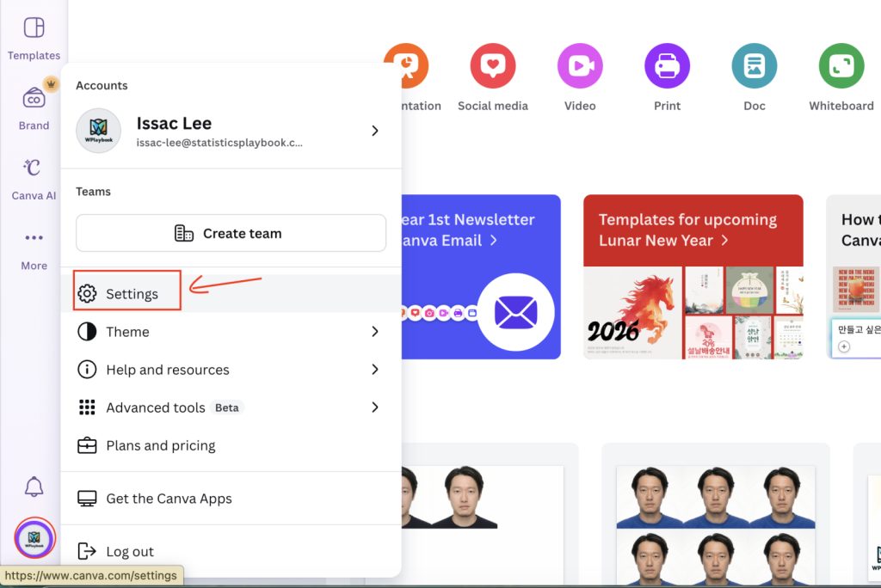Click the Print label text
The height and width of the screenshot is (588, 881).
tap(667, 106)
